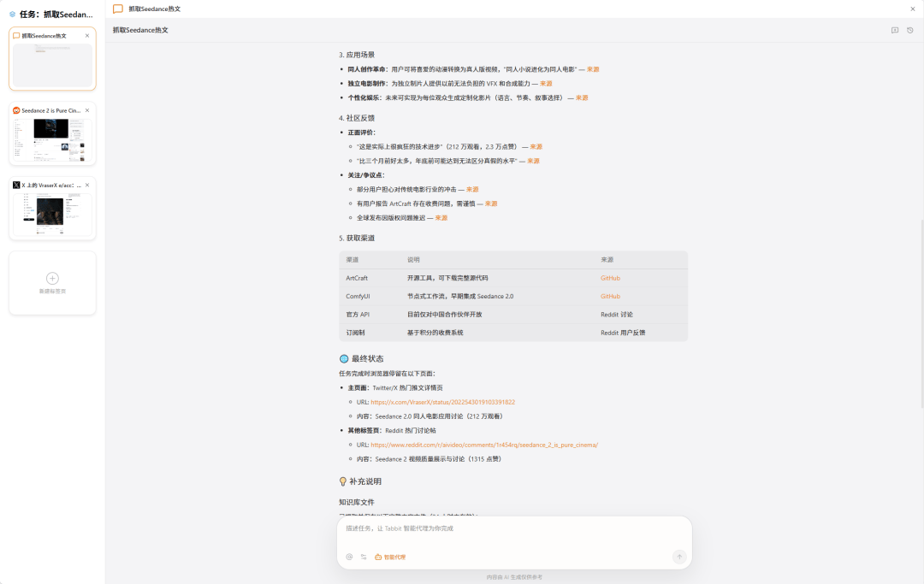Open 来源 link after 212 万观看 quote
Viewport: 924px width, 584px height.
(536, 146)
